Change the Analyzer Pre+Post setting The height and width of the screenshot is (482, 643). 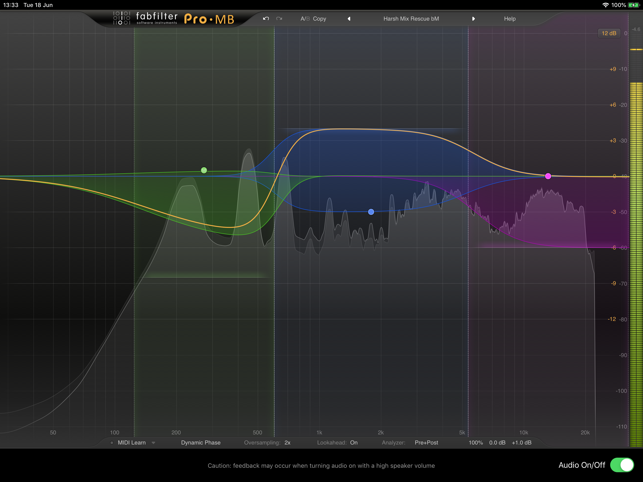point(426,443)
